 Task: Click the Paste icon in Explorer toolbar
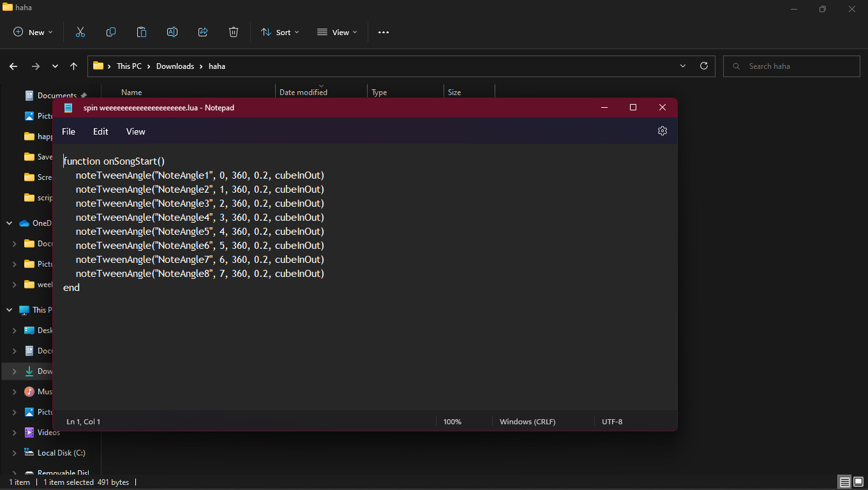click(x=142, y=32)
